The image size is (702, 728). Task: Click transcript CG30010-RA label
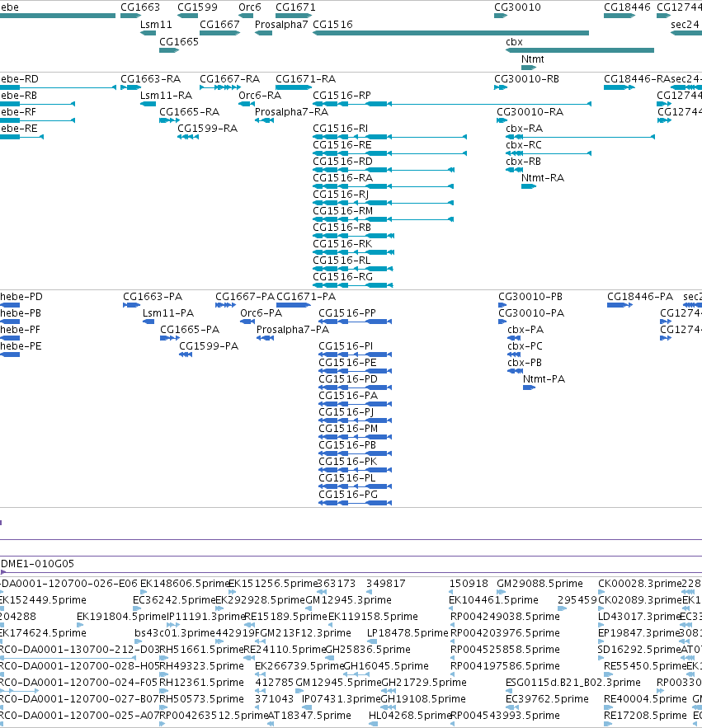point(530,112)
